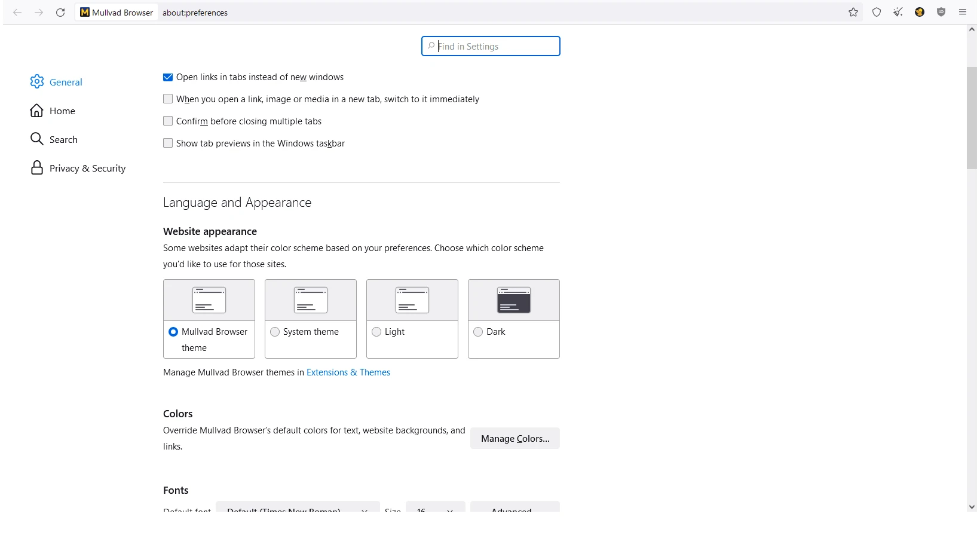Click the Mullvad Browser identity icon
The height and width of the screenshot is (544, 980).
tap(85, 12)
